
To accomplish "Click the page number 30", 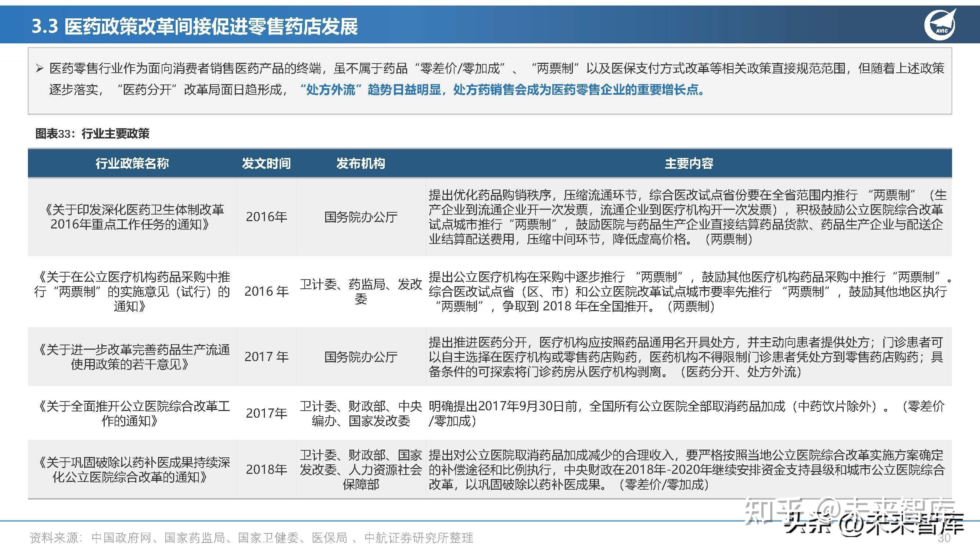I will point(944,538).
